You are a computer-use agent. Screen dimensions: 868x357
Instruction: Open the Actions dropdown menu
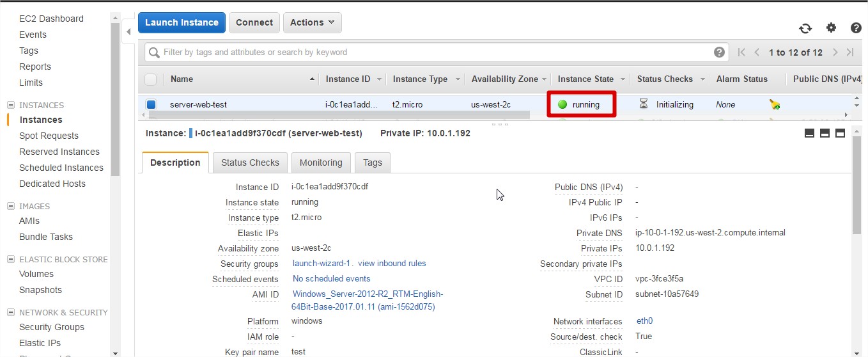coord(313,22)
